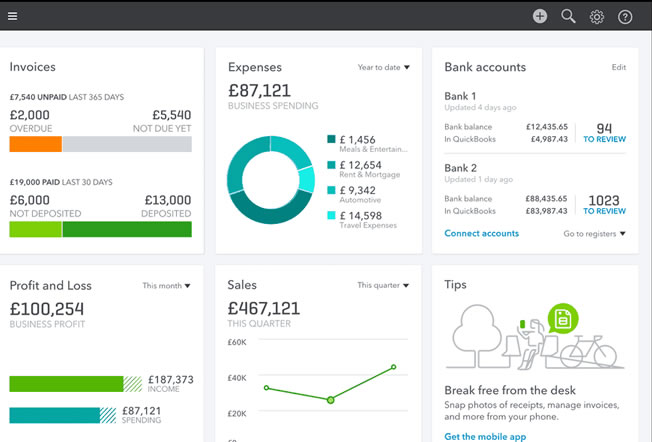This screenshot has height=442, width=652.
Task: Expand the Go to registers dropdown
Action: click(594, 234)
